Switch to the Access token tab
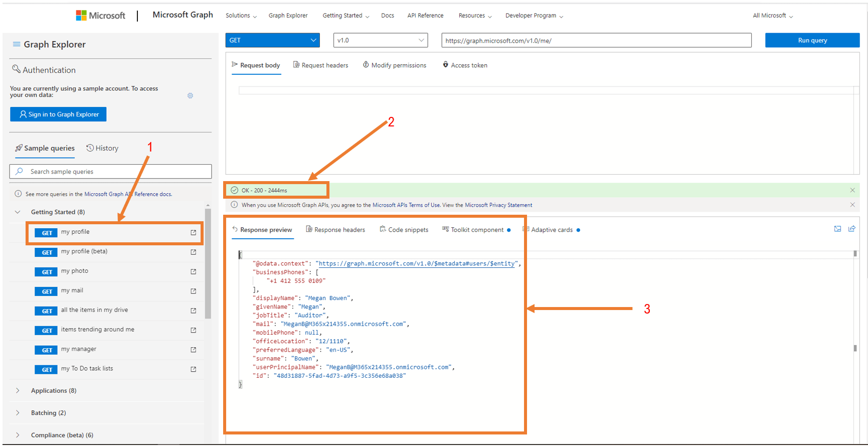The image size is (868, 446). pyautogui.click(x=465, y=65)
